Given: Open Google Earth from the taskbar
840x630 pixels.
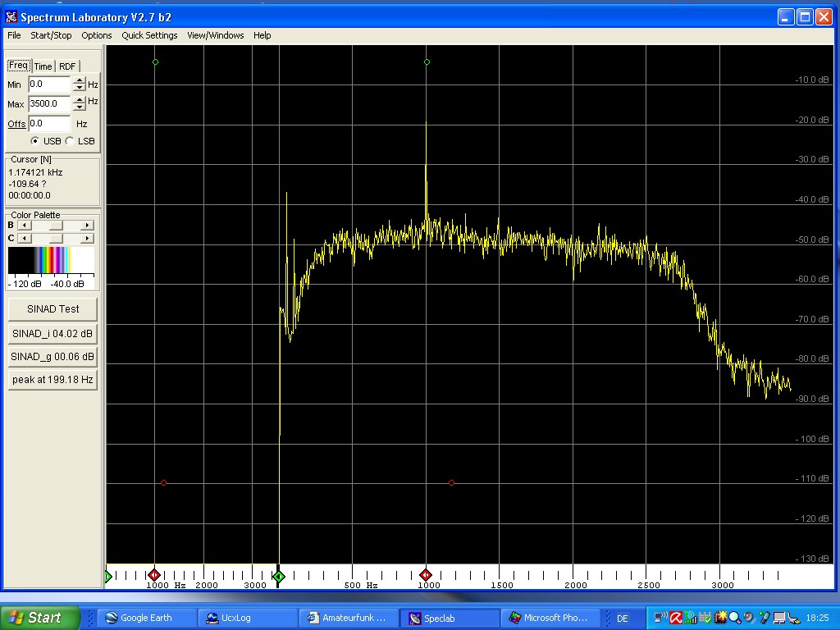Looking at the screenshot, I should 146,618.
